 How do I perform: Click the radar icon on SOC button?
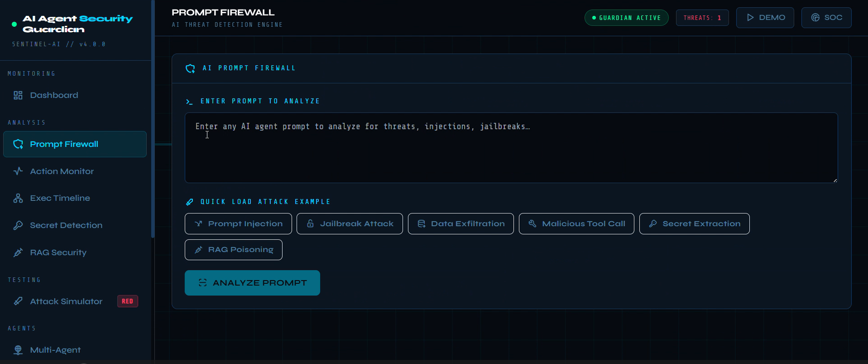(815, 18)
